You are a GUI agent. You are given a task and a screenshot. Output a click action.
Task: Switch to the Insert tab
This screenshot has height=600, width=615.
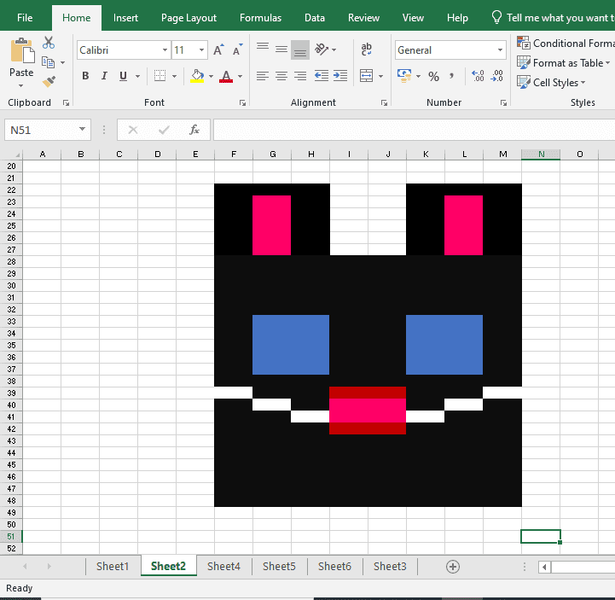(x=126, y=18)
